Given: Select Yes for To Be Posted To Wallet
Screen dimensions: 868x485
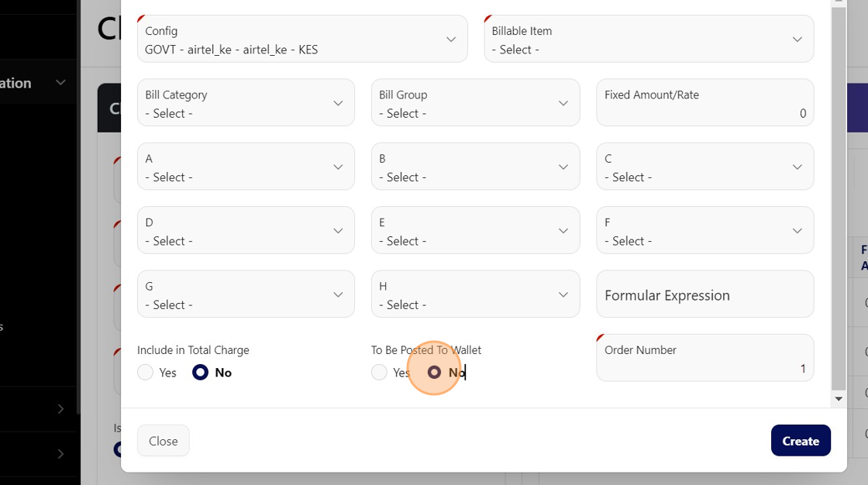Looking at the screenshot, I should [x=379, y=373].
